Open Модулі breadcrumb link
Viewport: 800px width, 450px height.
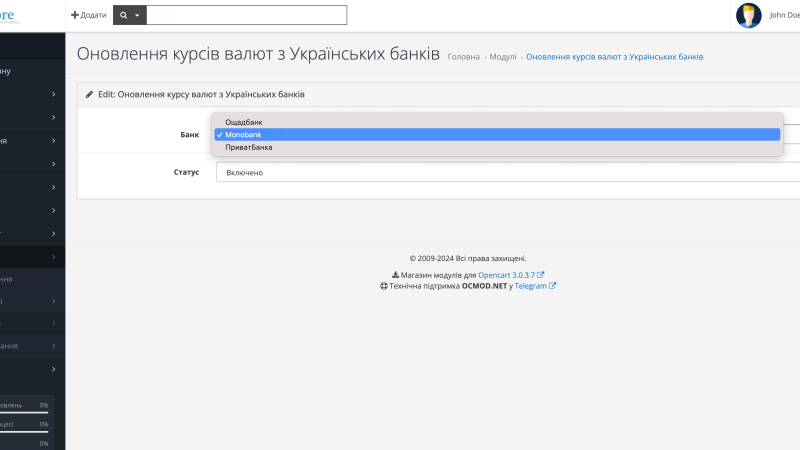[503, 57]
